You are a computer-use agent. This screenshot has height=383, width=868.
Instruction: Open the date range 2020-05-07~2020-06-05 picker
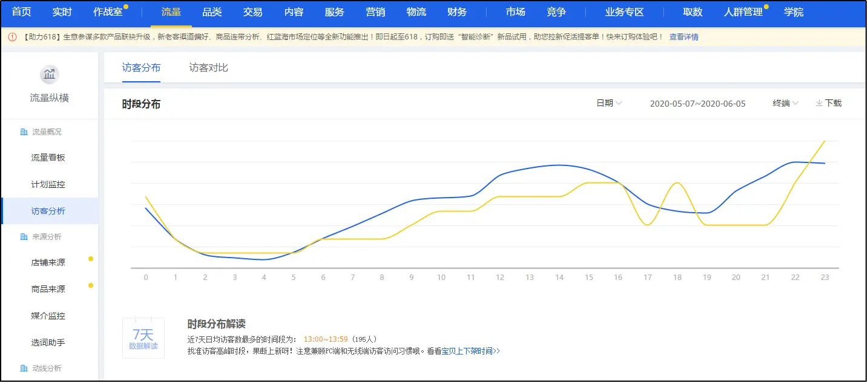[697, 104]
